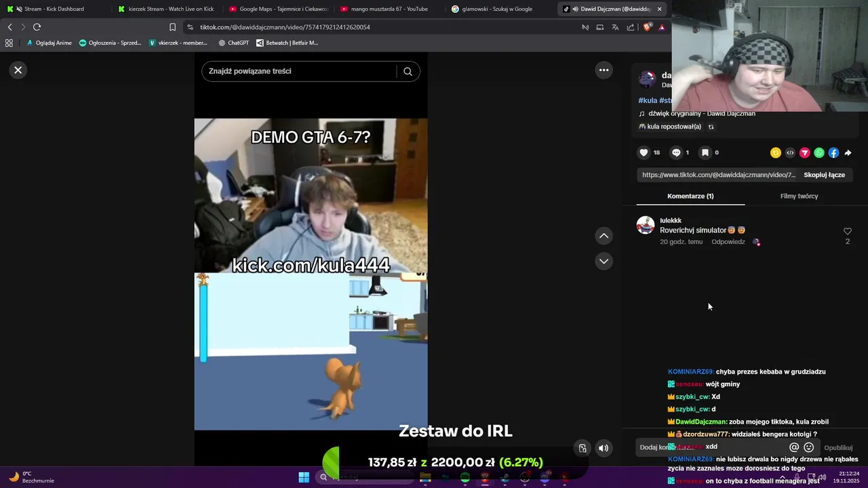Open the video author's profile avatar

point(647,79)
